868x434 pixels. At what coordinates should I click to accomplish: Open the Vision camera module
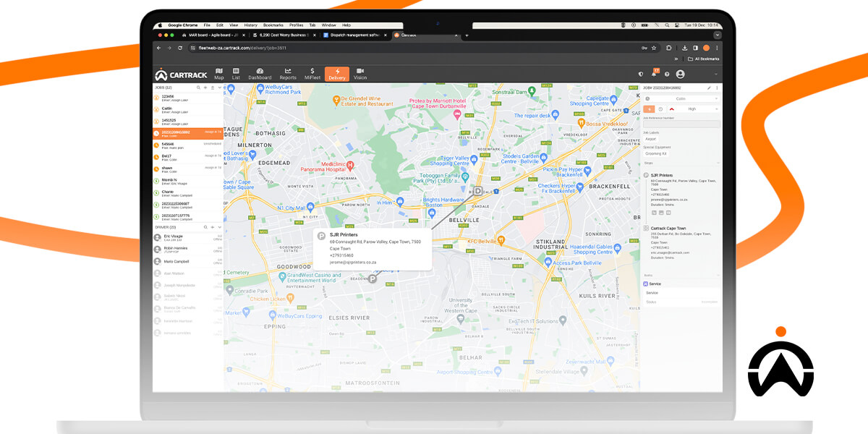coord(359,73)
